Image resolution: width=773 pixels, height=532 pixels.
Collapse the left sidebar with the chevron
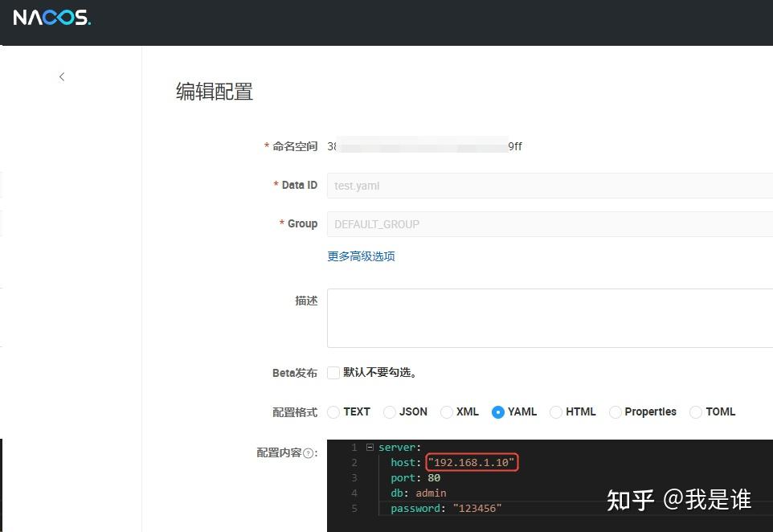click(x=62, y=76)
